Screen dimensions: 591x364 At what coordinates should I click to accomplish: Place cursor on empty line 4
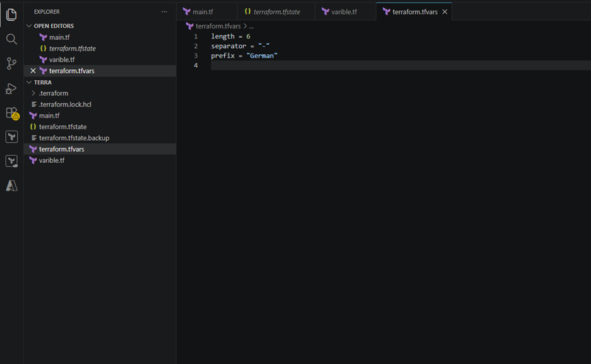click(401, 66)
